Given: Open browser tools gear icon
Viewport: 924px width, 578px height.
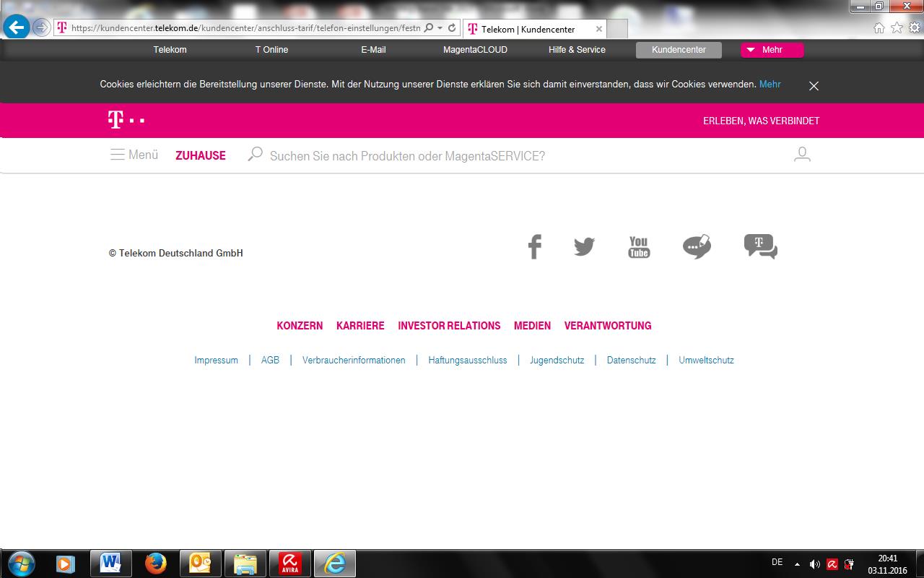Looking at the screenshot, I should 914,27.
